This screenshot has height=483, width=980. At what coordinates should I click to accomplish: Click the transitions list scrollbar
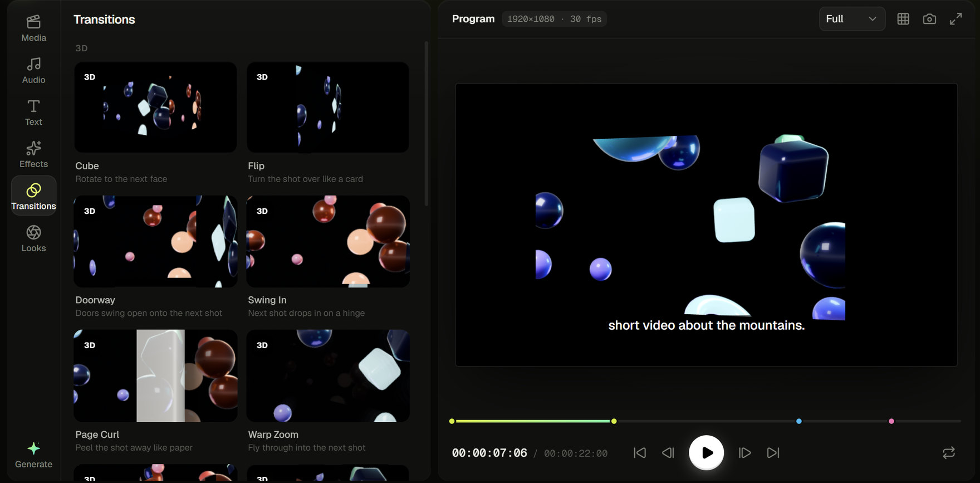[427, 124]
